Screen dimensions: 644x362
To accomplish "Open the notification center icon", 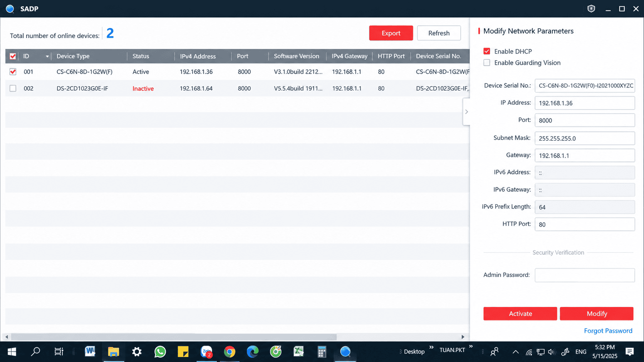I will point(630,352).
